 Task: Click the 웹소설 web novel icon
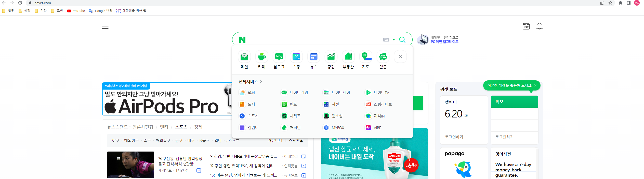[x=326, y=116]
